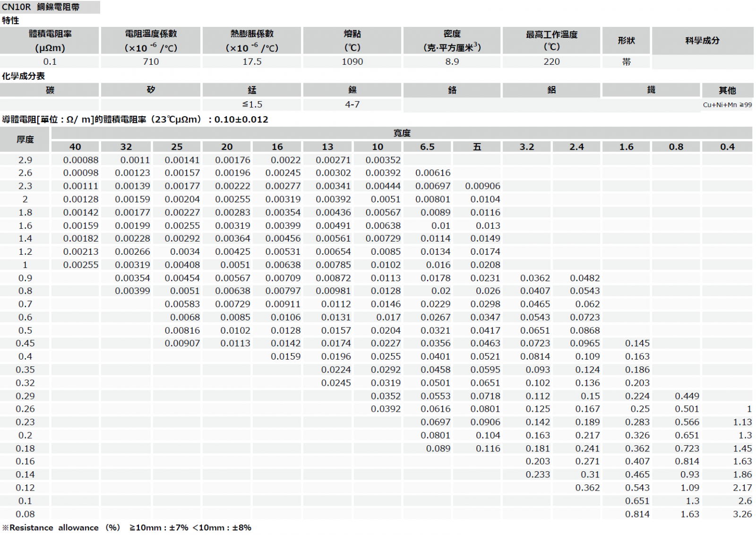
Task: Select the 特性 section heading
Action: click(x=10, y=20)
